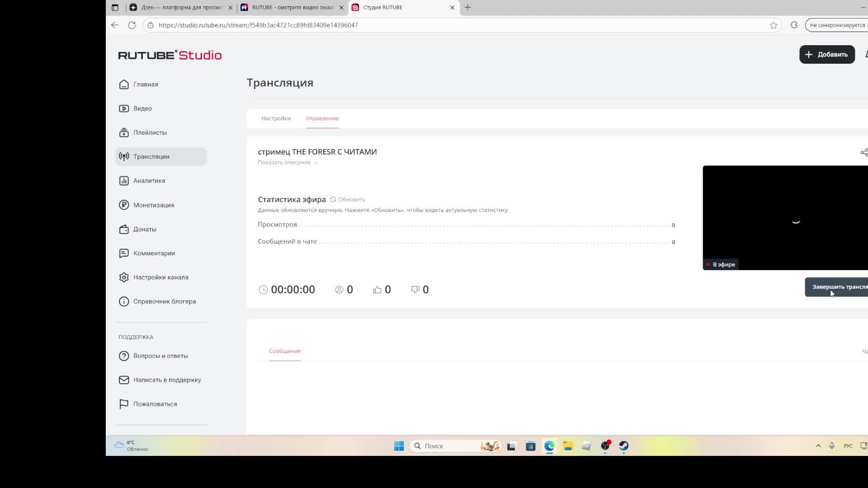
Task: Open the Видео sidebar section
Action: point(142,108)
